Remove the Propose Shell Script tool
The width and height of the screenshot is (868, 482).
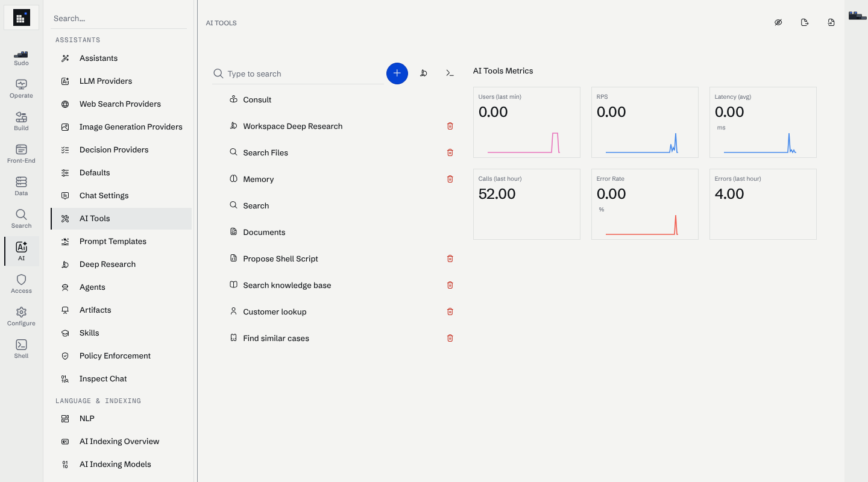450,258
